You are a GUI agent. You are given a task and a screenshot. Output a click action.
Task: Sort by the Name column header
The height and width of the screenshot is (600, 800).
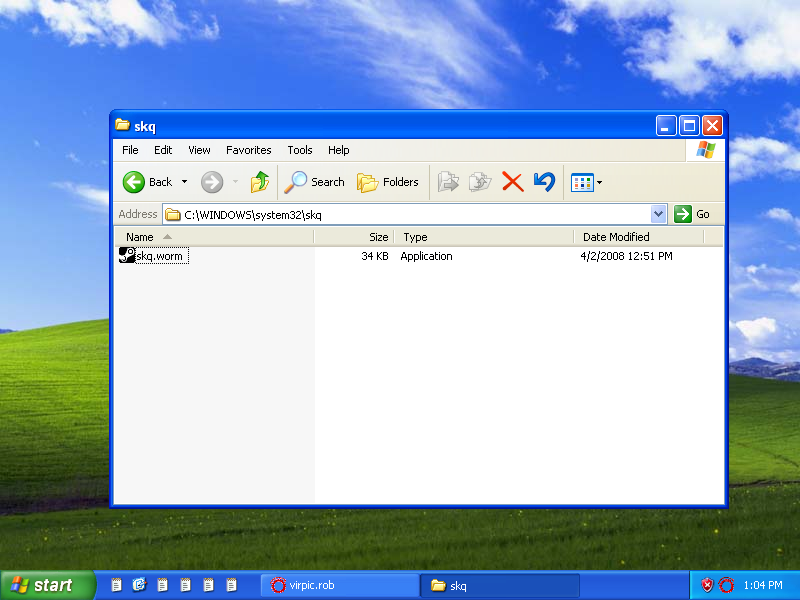(x=214, y=237)
